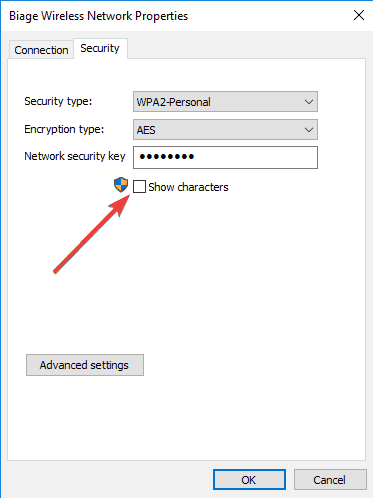Click the 'Network security key' label
The image size is (373, 498).
coord(75,156)
